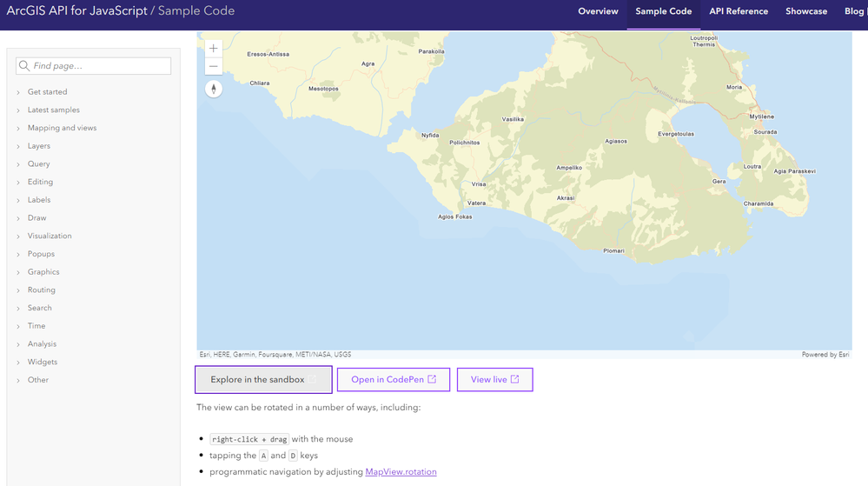Reset map orientation with compass
The image size is (868, 486).
pos(214,89)
